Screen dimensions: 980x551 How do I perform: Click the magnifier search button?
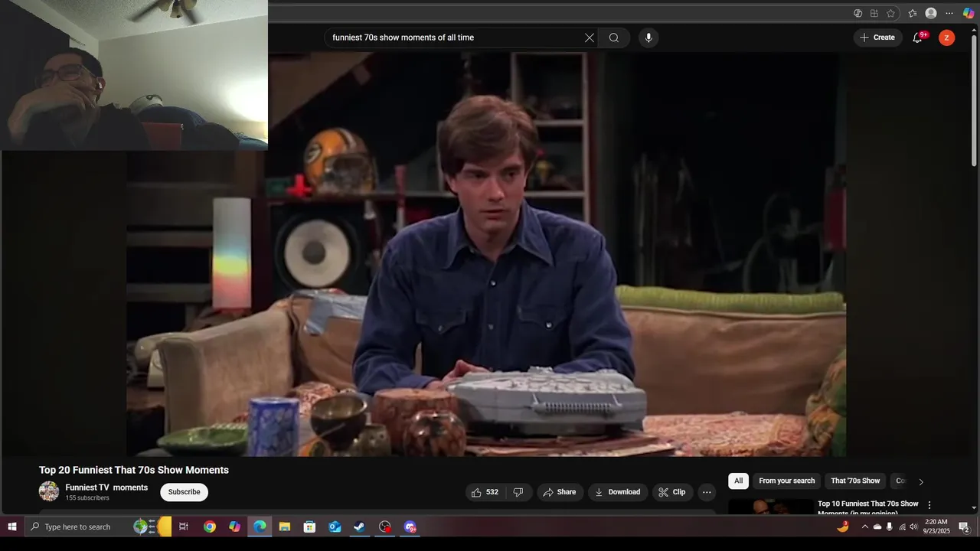tap(614, 37)
